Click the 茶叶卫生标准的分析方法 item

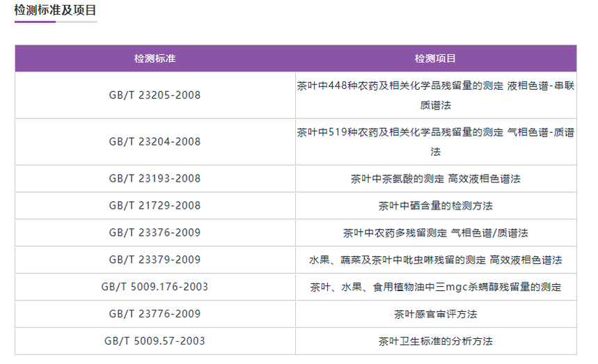[x=436, y=341]
